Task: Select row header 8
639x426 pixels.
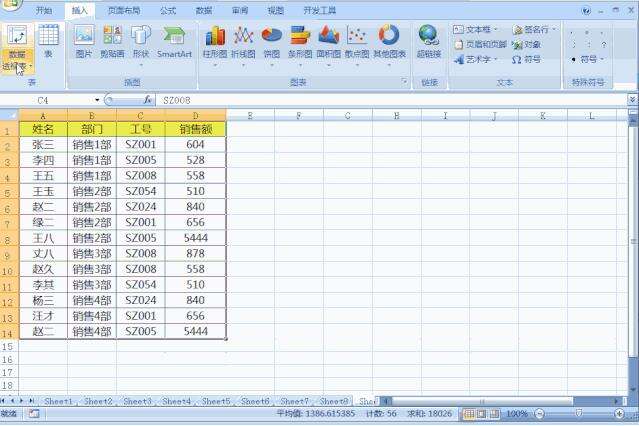Action: (9, 238)
